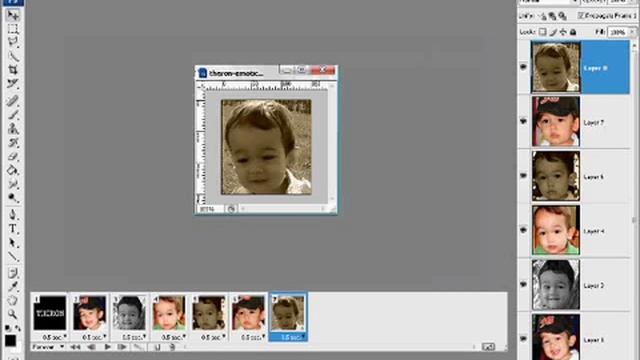Open the Fill percentage slider arrow
The image size is (640, 360).
click(x=632, y=32)
